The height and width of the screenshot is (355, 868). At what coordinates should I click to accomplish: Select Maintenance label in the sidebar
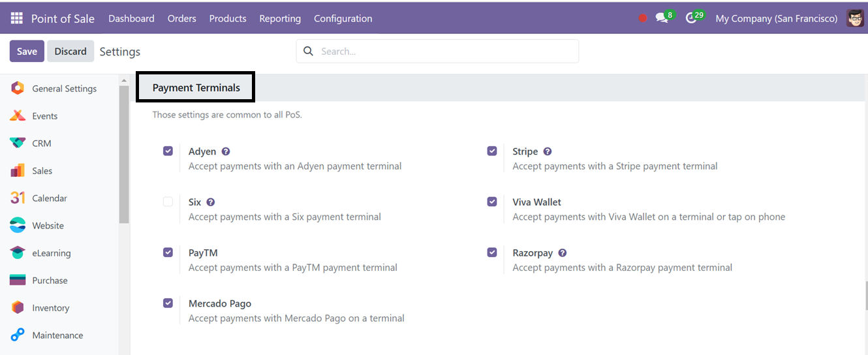pyautogui.click(x=57, y=335)
